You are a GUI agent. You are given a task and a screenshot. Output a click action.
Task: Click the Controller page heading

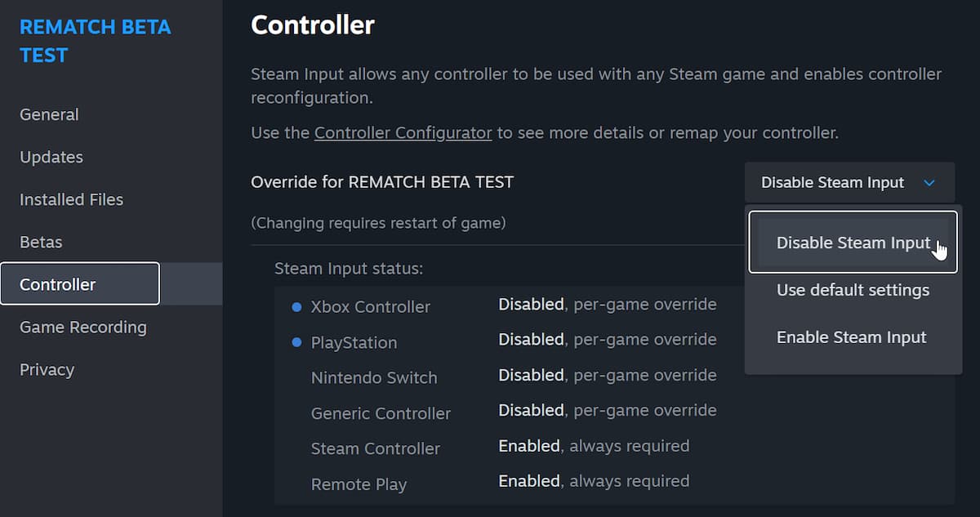click(312, 25)
